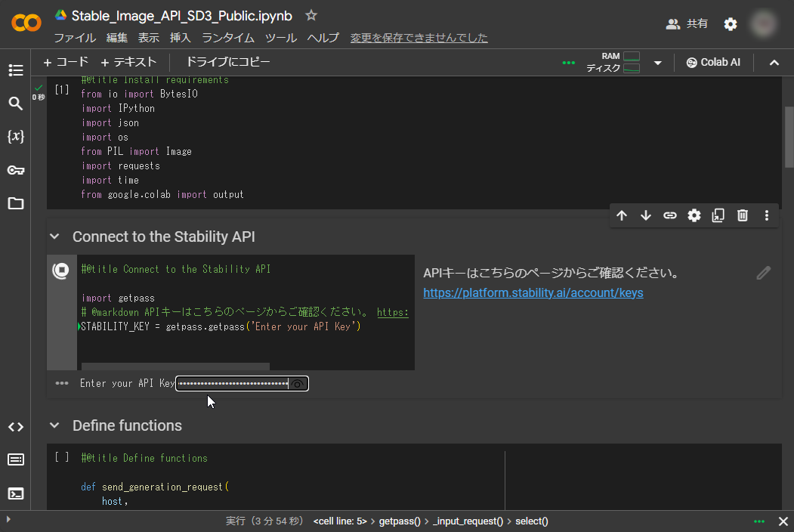Copy the cell with the duplicate icon

718,215
